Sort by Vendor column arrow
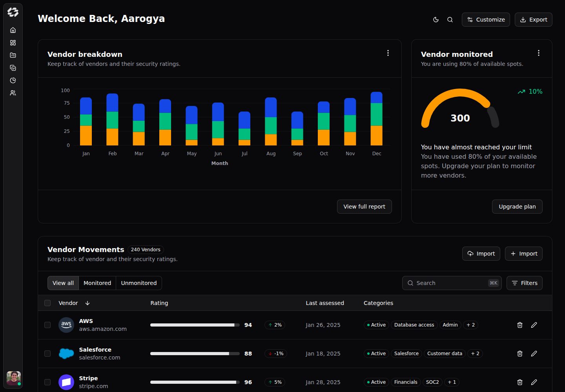Viewport: 565px width, 392px height. pyautogui.click(x=87, y=303)
